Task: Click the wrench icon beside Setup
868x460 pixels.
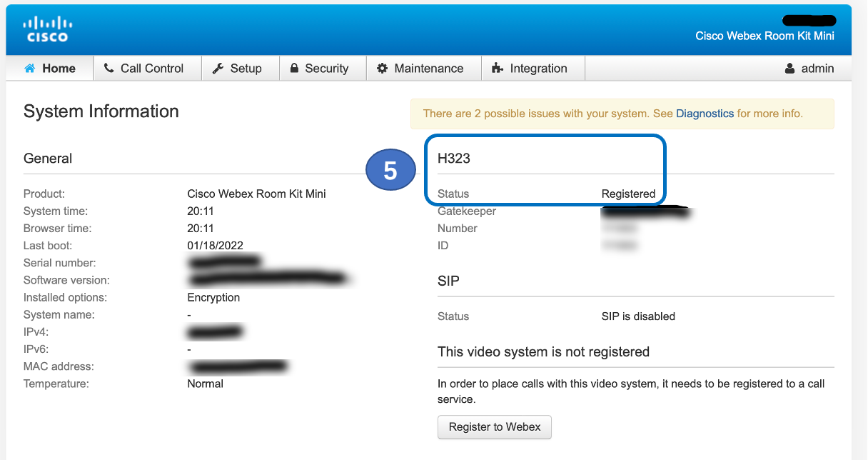Action: (x=218, y=69)
